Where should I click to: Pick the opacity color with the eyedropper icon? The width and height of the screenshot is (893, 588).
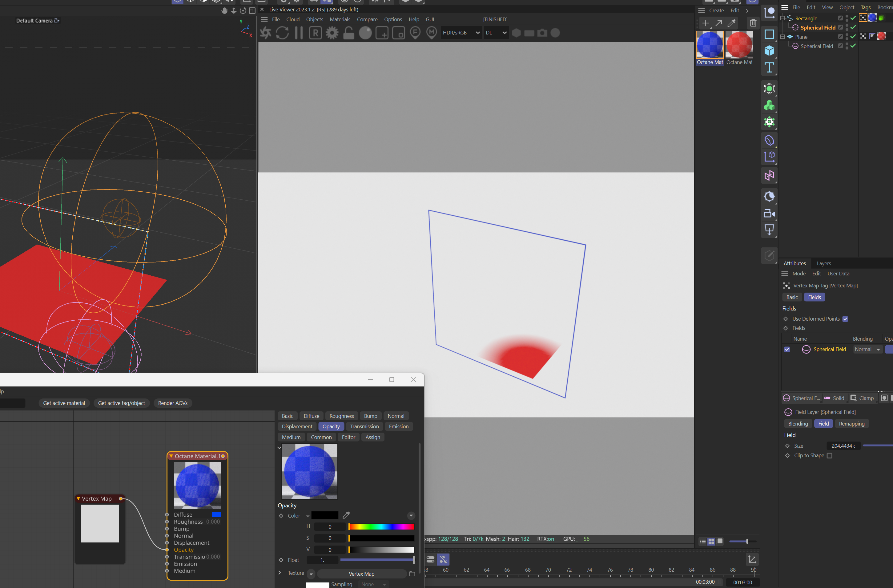click(346, 515)
